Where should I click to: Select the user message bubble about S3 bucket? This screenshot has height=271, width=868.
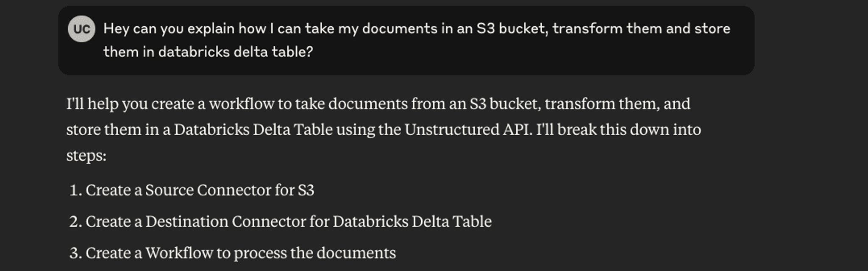406,40
